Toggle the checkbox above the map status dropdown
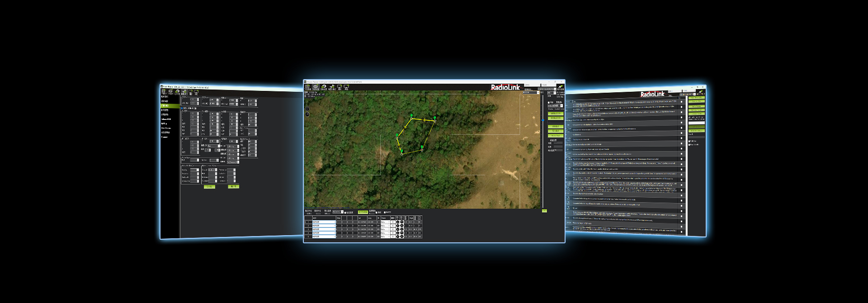The image size is (868, 303). 549,103
